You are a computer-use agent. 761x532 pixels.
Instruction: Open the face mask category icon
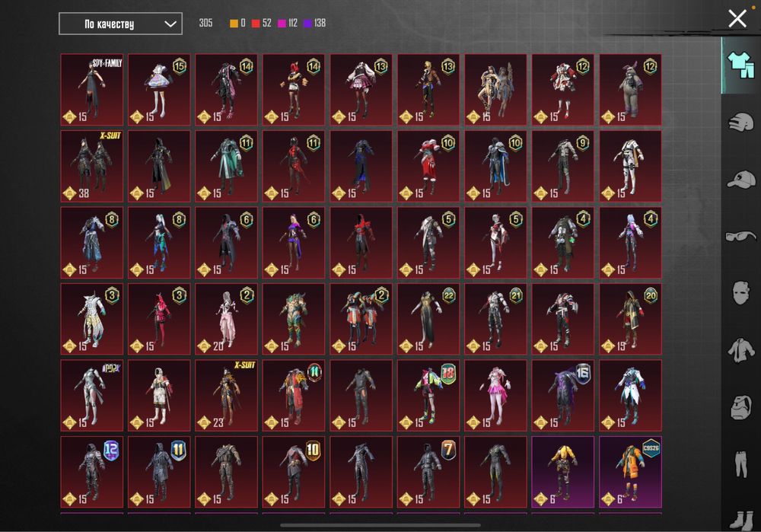tap(740, 293)
